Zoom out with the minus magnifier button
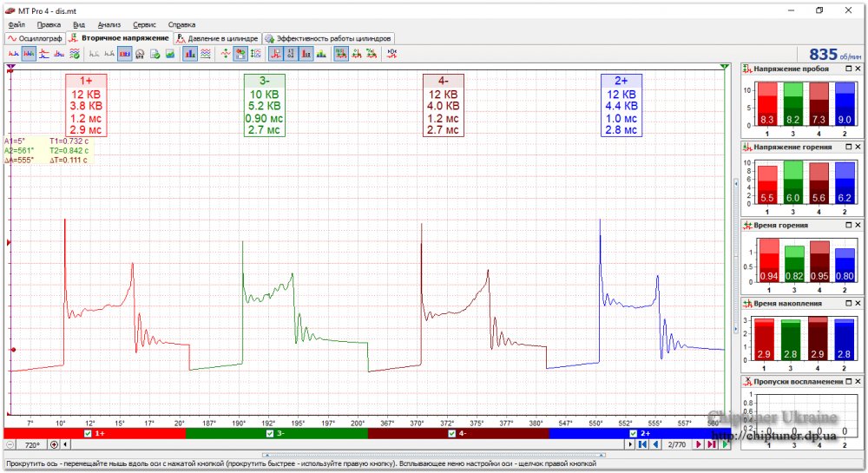The height and width of the screenshot is (473, 868). [10, 444]
